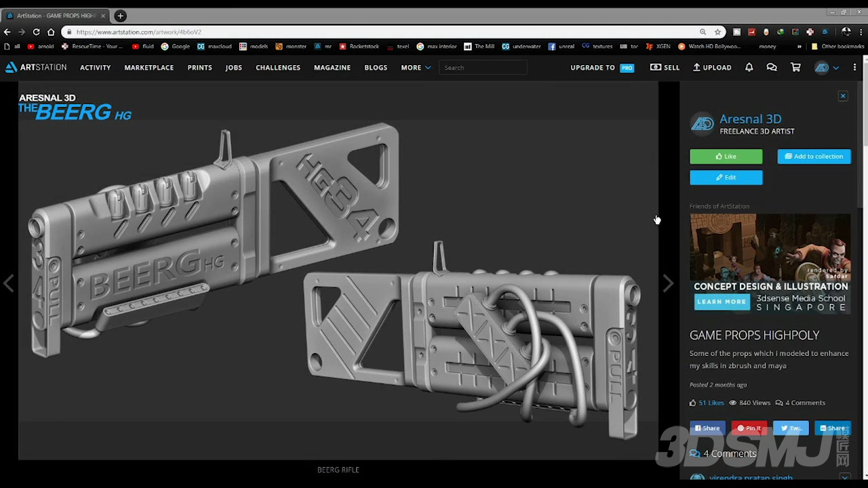Open the Prints page

point(199,68)
